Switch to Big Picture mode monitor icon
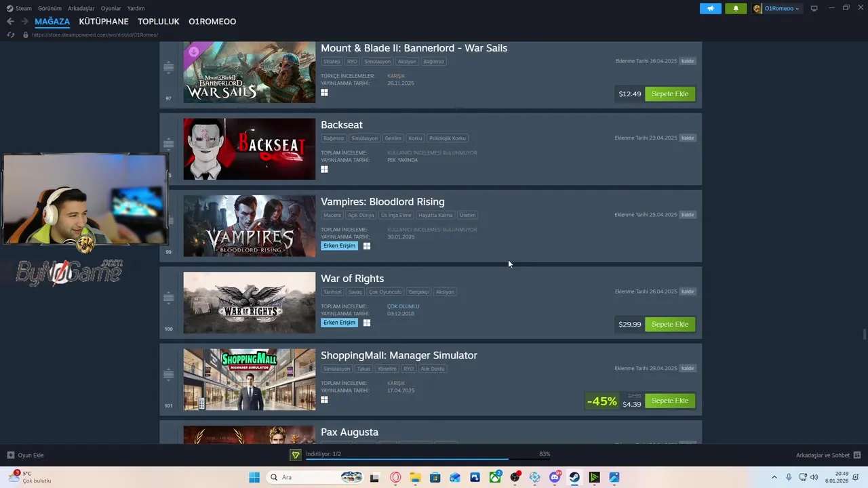Image resolution: width=868 pixels, height=488 pixels. coord(814,8)
